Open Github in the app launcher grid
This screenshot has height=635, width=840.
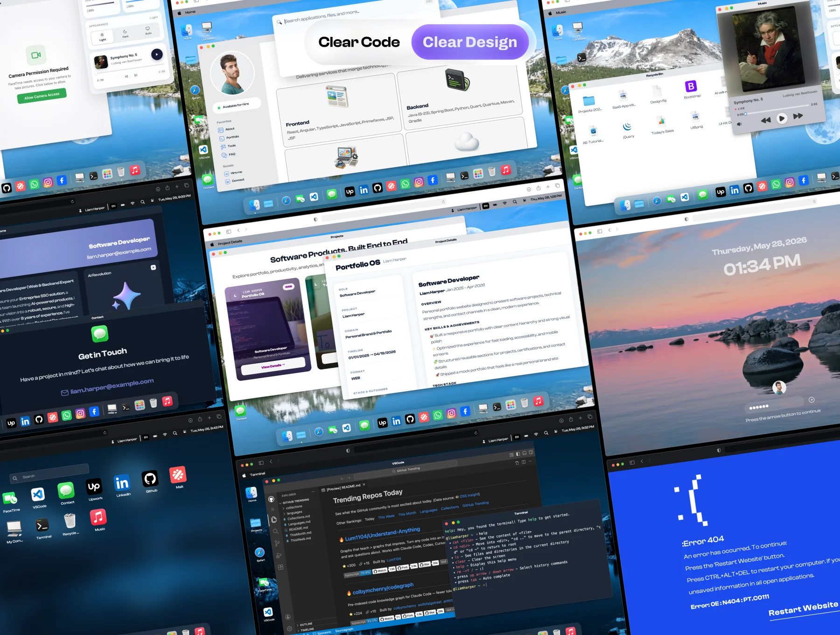150,479
